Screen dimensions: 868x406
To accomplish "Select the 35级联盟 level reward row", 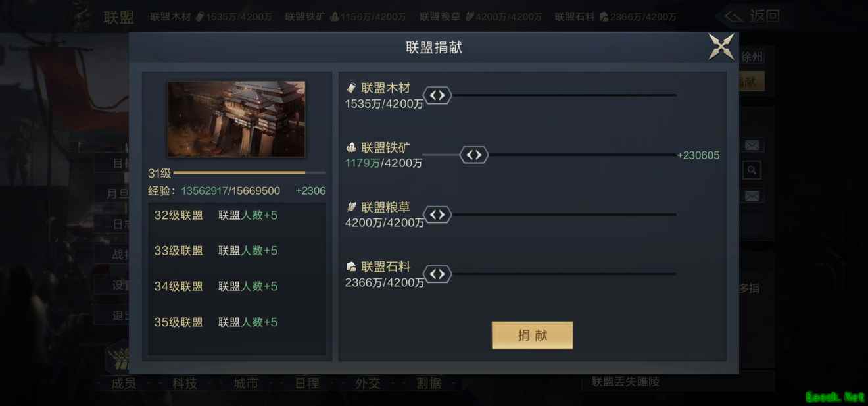I will pos(237,322).
